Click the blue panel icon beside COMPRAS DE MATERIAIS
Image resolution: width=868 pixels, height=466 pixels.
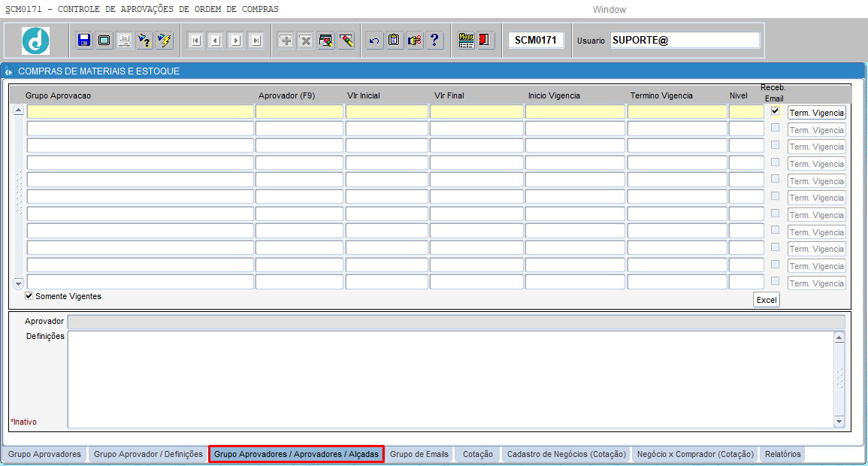click(x=9, y=71)
